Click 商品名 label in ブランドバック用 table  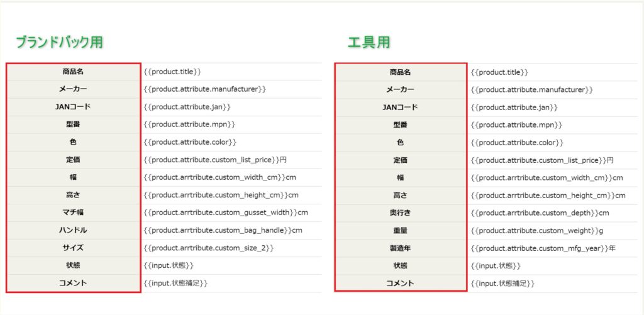click(73, 72)
